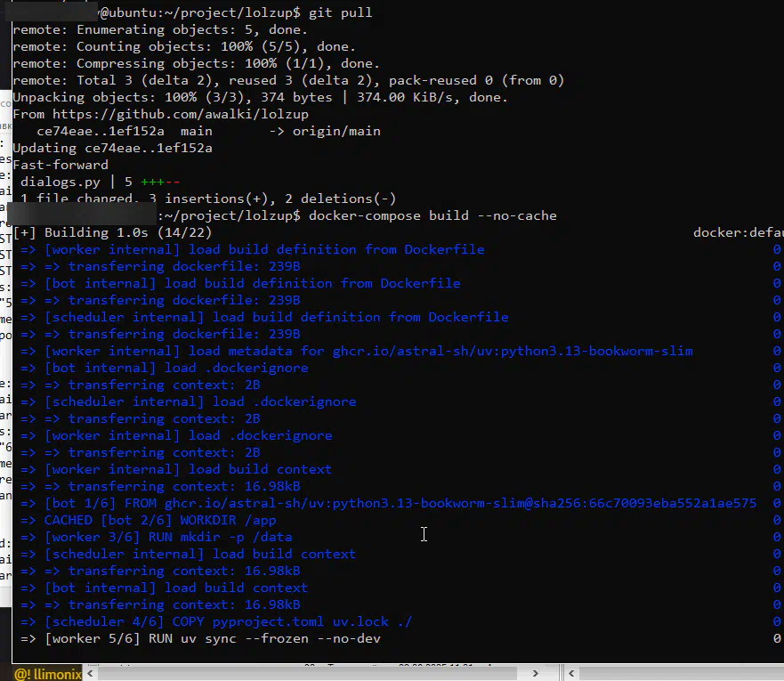Click the 'Fast-forward' line
The width and height of the screenshot is (784, 681).
click(x=61, y=165)
